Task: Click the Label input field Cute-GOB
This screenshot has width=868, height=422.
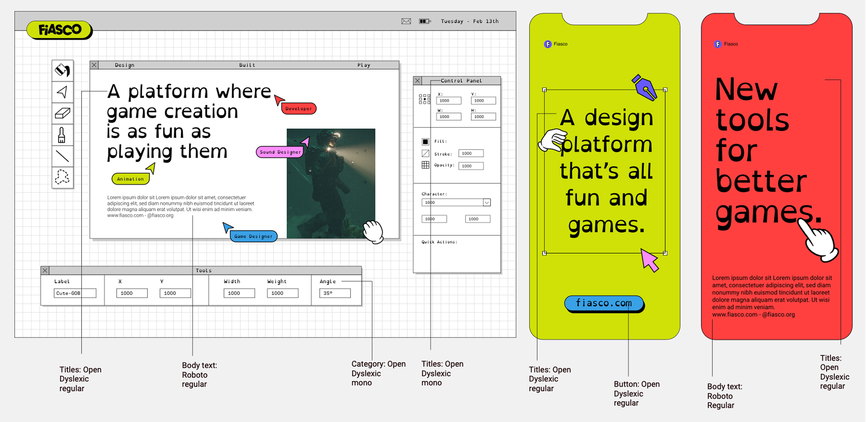Action: point(75,293)
